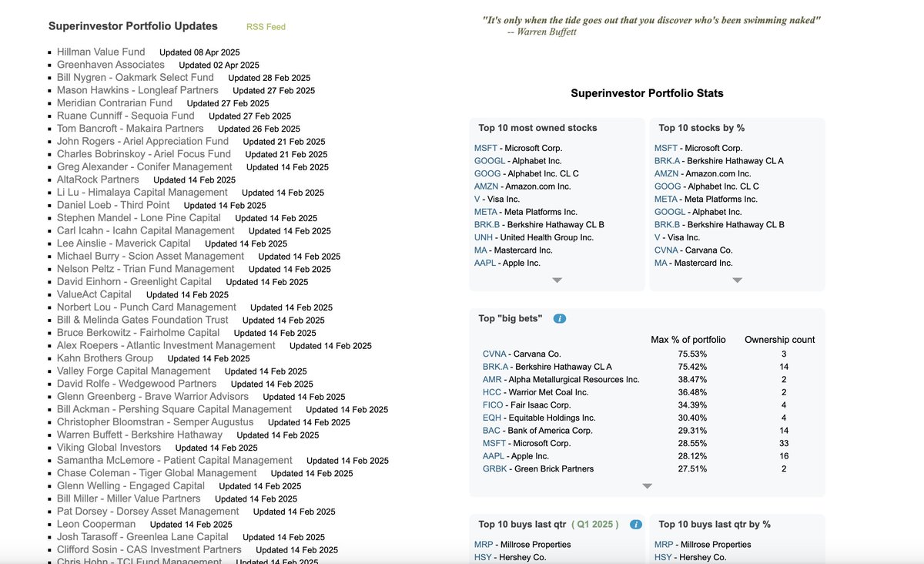Screen dimensions: 924x564
Task: Open AltaRock Partners portfolio
Action: pos(98,180)
